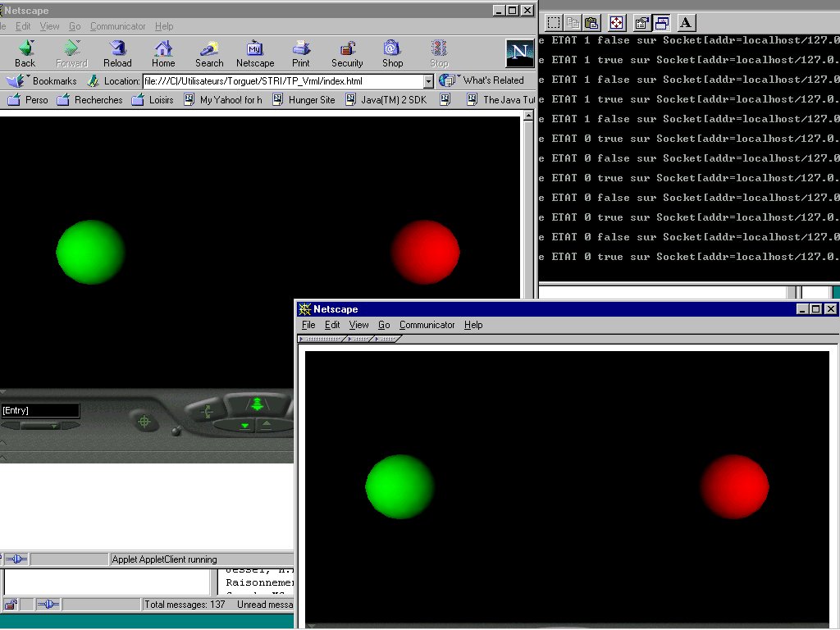Click the Reload toolbar icon
Screen dimensions: 840x630
(117, 53)
